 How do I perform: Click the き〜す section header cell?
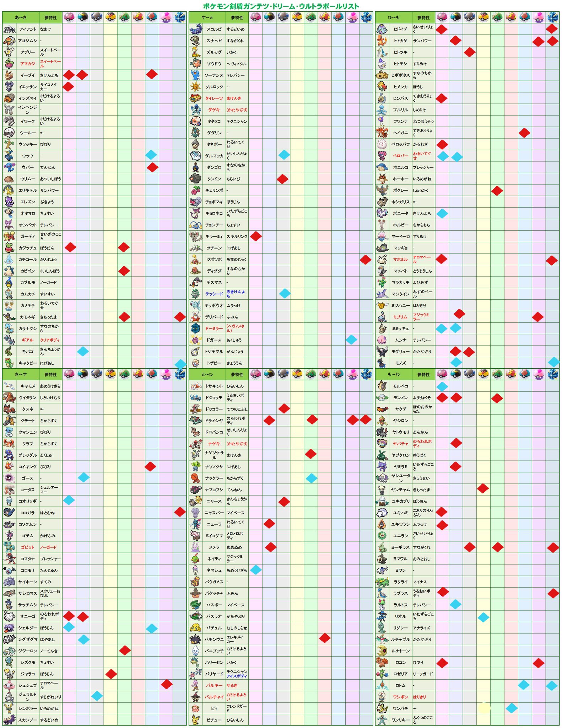coord(20,374)
